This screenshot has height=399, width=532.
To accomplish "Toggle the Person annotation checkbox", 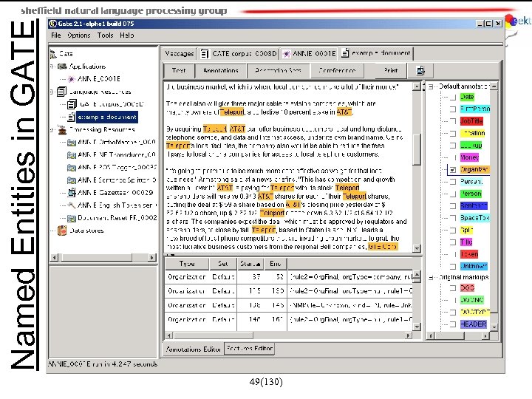I will 453,194.
